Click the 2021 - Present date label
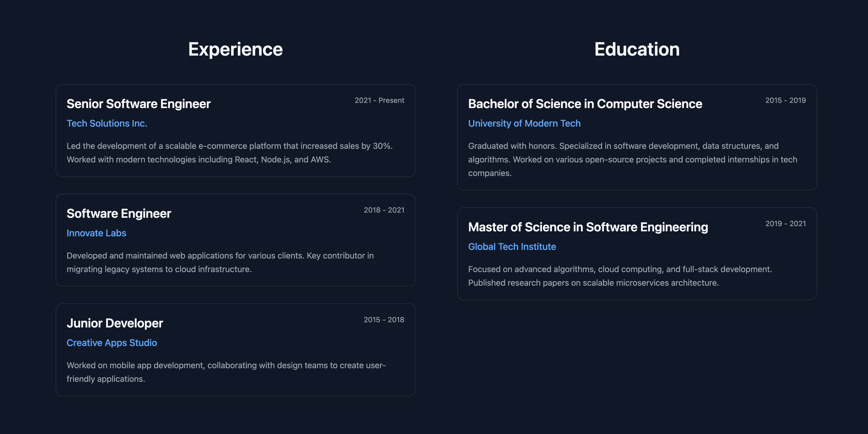Image resolution: width=868 pixels, height=434 pixels. (x=379, y=100)
